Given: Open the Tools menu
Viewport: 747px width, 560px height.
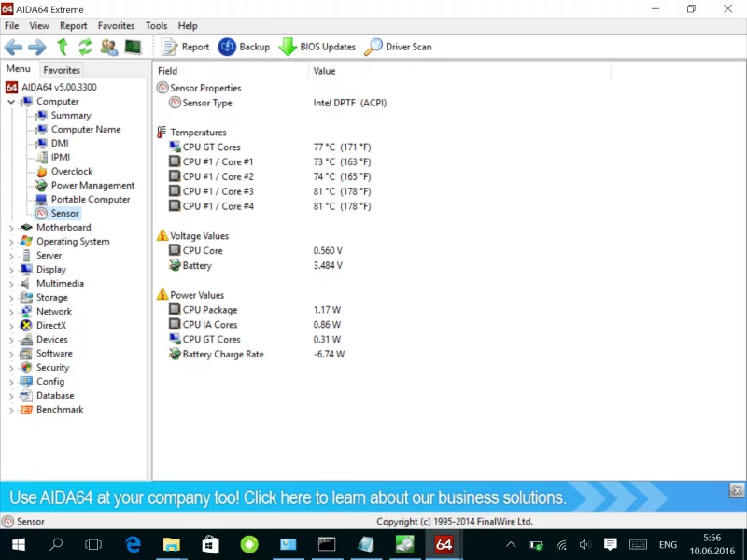Looking at the screenshot, I should (x=156, y=26).
